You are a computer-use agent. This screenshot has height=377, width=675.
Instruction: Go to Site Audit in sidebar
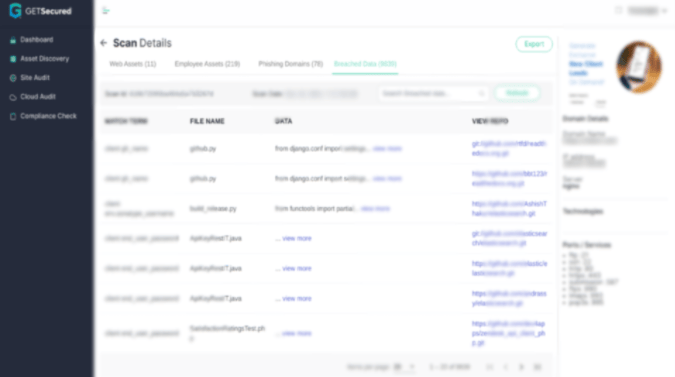tap(34, 78)
